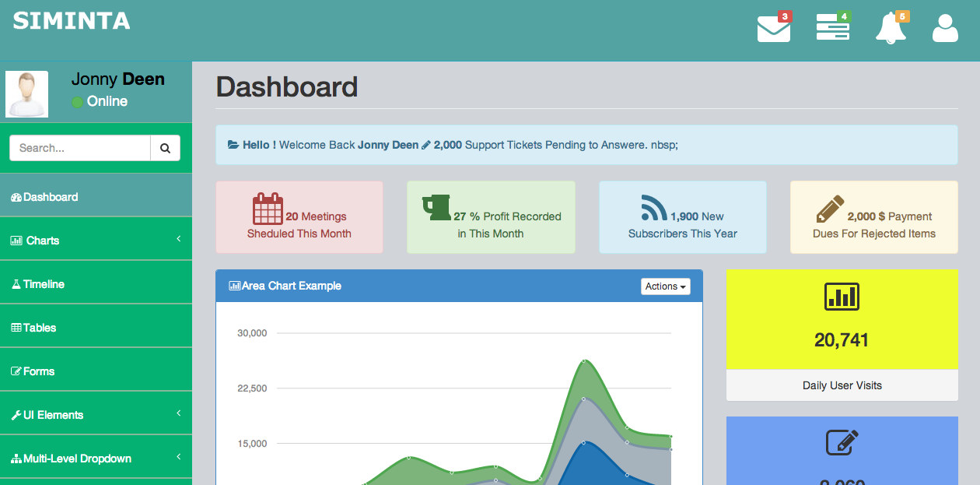Click the RSS subscribers icon

click(x=654, y=208)
